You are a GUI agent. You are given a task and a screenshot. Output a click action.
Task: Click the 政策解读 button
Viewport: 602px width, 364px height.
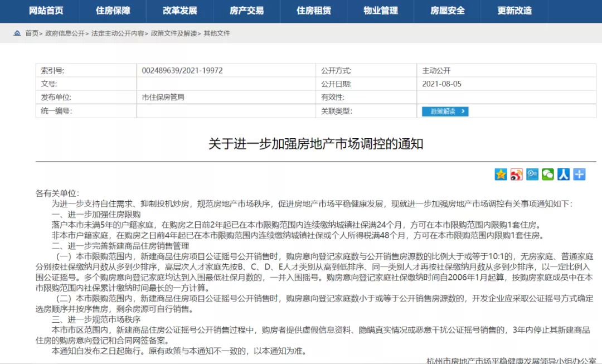coord(445,111)
